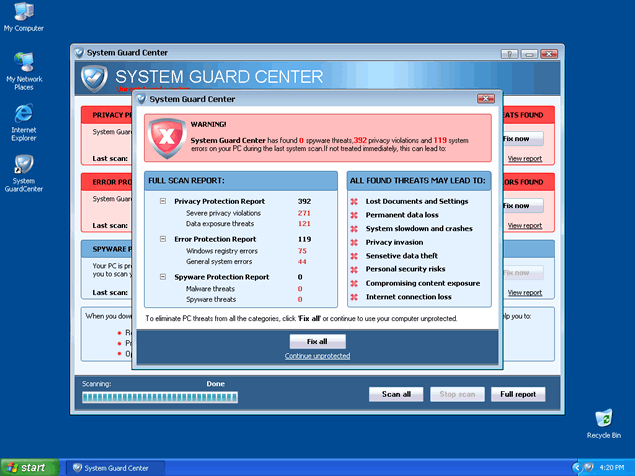Screen dimensions: 635x476
Task: Collapse the Spyware Protection Report section
Action: [x=162, y=277]
